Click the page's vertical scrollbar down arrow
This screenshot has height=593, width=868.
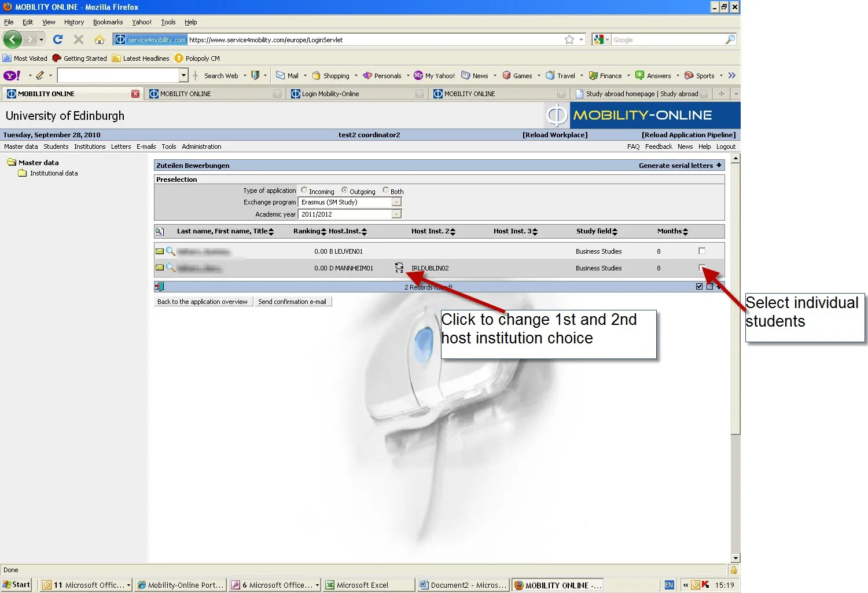[735, 558]
